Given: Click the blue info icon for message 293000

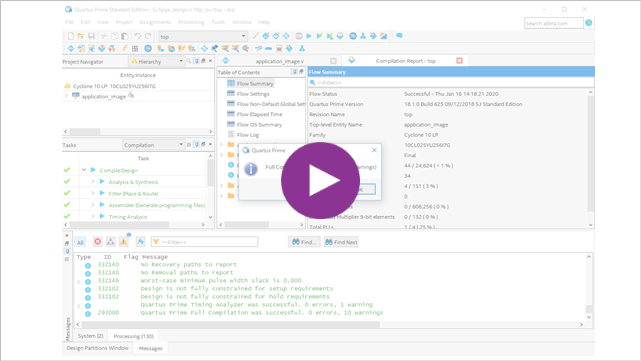Looking at the screenshot, I should point(87,314).
